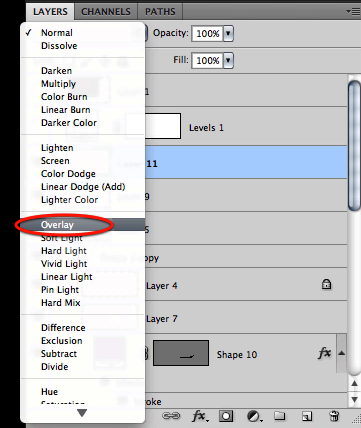Screen dimensions: 361x428
Task: Switch to the Paths tab
Action: pos(160,11)
